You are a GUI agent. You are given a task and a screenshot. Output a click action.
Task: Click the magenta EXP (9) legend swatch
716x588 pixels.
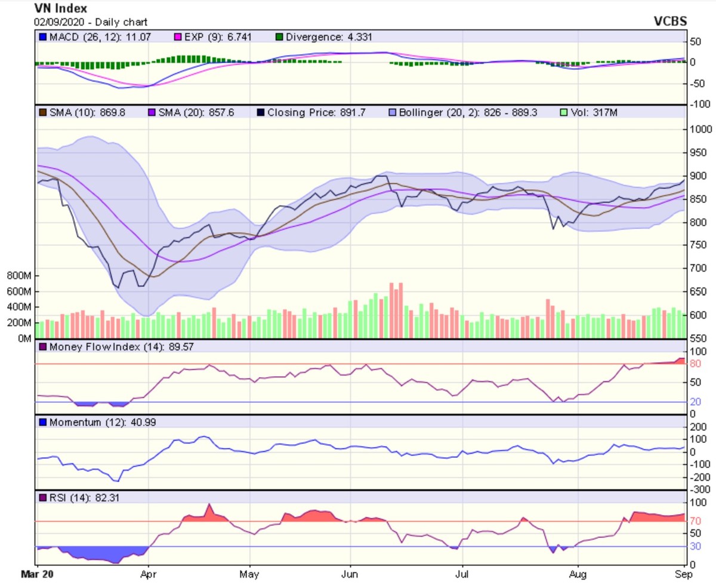click(177, 37)
